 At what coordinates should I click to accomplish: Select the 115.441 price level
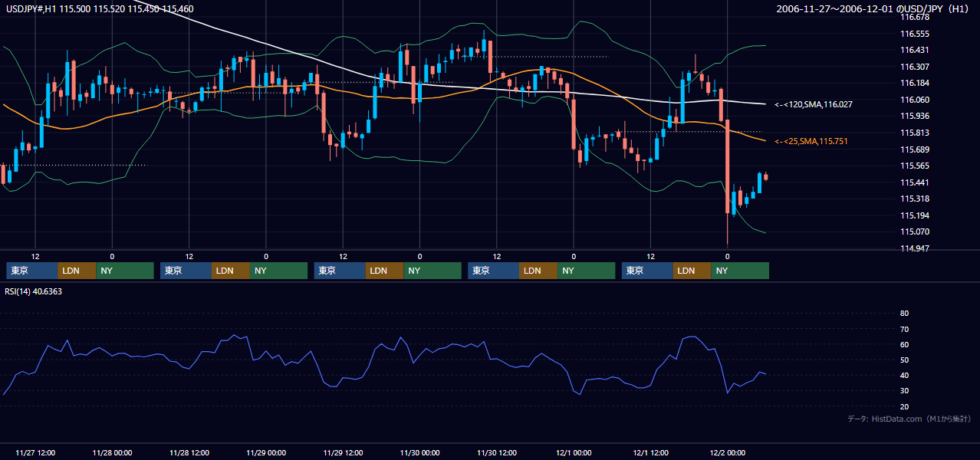point(915,182)
